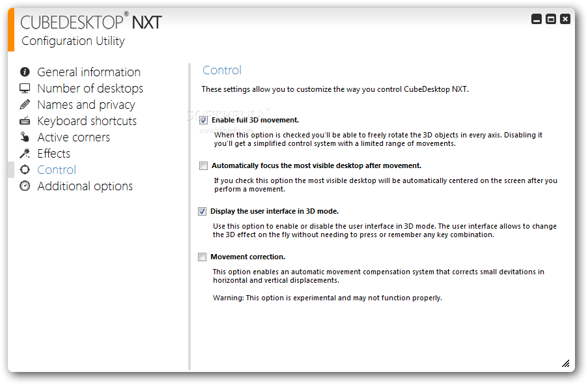Click the monitor icon for Number of desktops

[25, 88]
